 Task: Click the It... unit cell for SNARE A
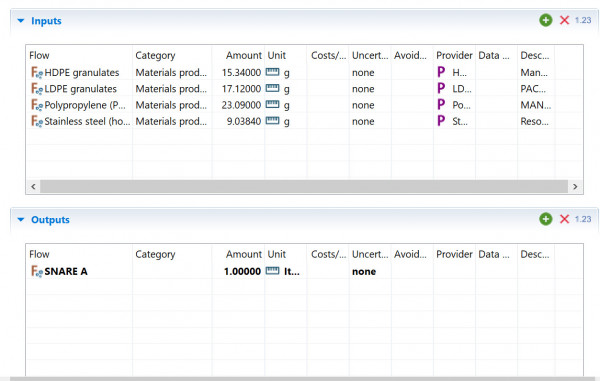pos(292,271)
